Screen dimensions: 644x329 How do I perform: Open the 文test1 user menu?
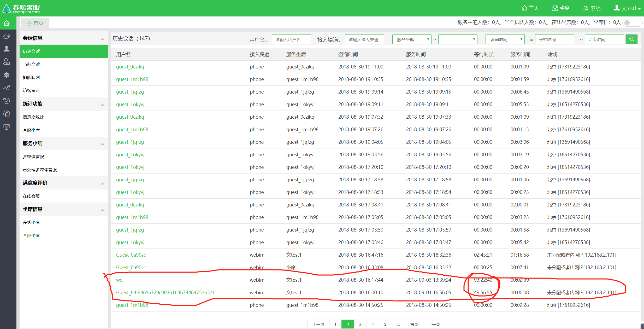627,8
